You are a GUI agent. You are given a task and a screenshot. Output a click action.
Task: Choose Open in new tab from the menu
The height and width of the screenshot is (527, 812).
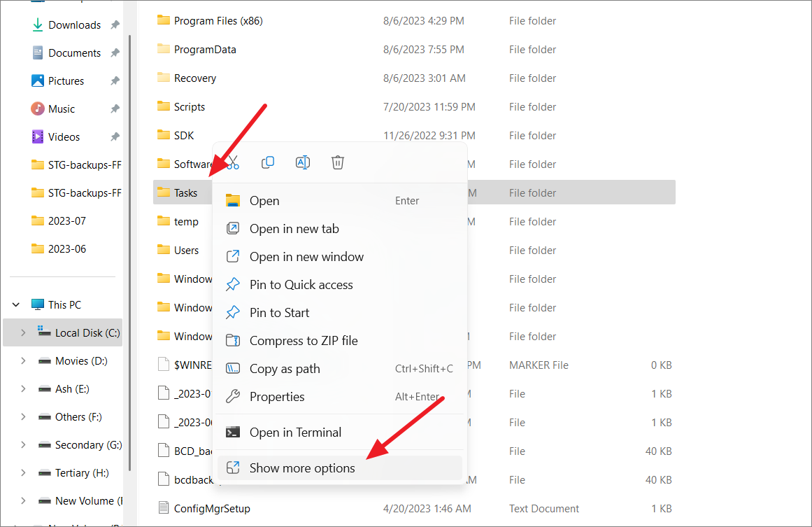click(294, 228)
